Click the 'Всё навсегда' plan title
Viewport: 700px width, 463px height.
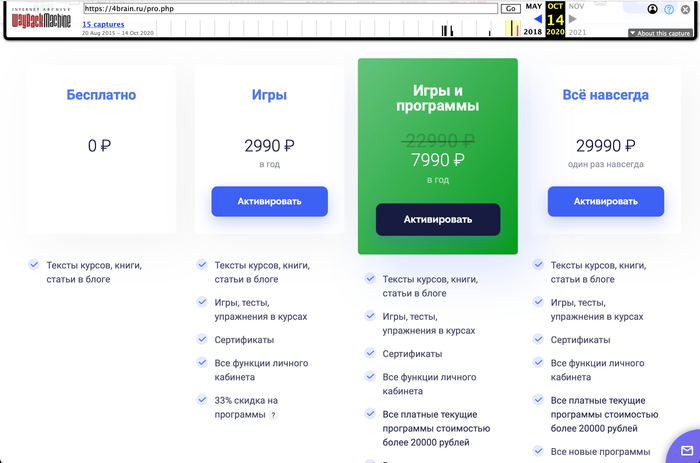606,96
